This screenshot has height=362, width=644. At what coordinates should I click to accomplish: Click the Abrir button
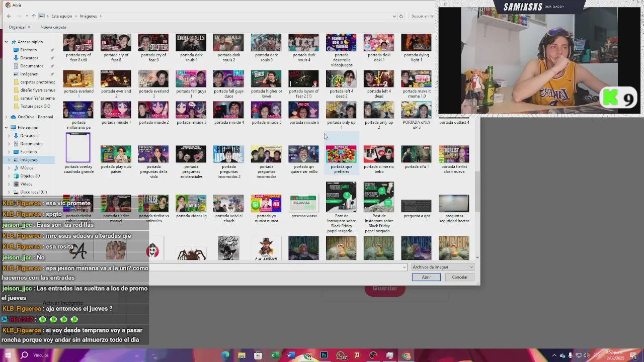coord(426,277)
